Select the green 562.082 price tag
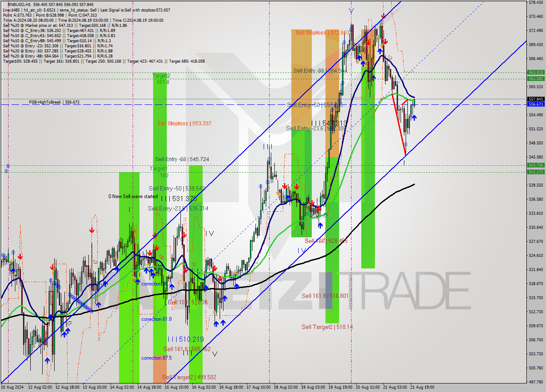This screenshot has height=392, width=546. pyautogui.click(x=536, y=79)
